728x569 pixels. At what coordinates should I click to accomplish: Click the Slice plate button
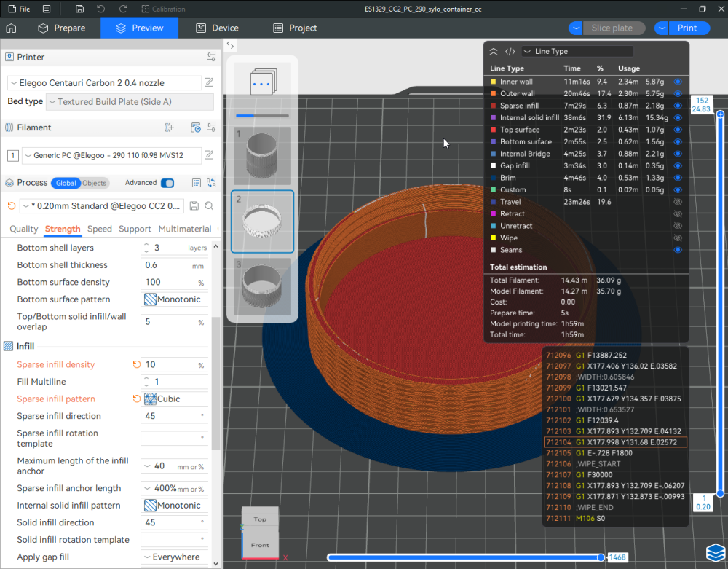pos(612,28)
